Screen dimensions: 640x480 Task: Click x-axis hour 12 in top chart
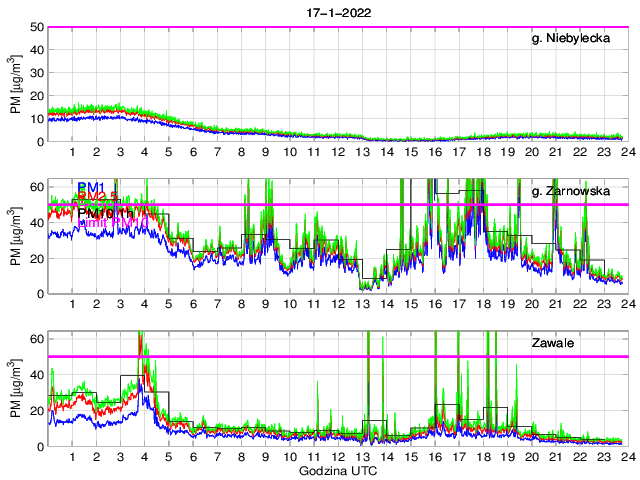[338, 152]
